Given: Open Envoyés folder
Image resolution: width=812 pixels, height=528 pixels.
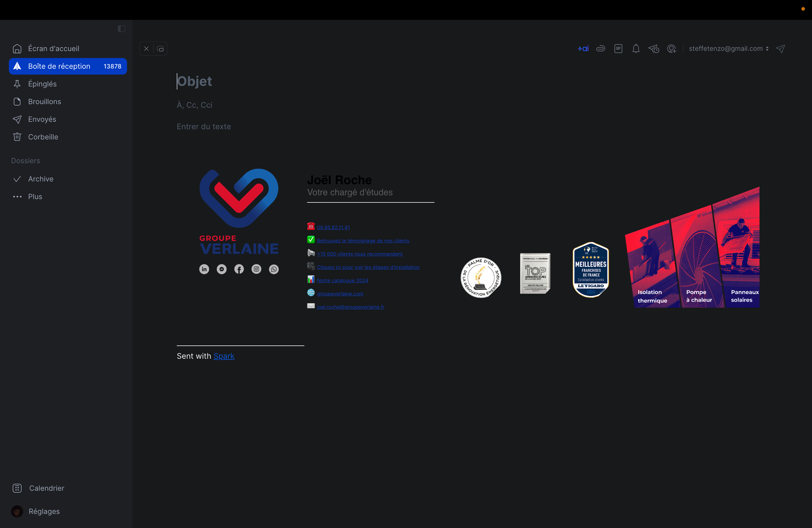Looking at the screenshot, I should 68,119.
